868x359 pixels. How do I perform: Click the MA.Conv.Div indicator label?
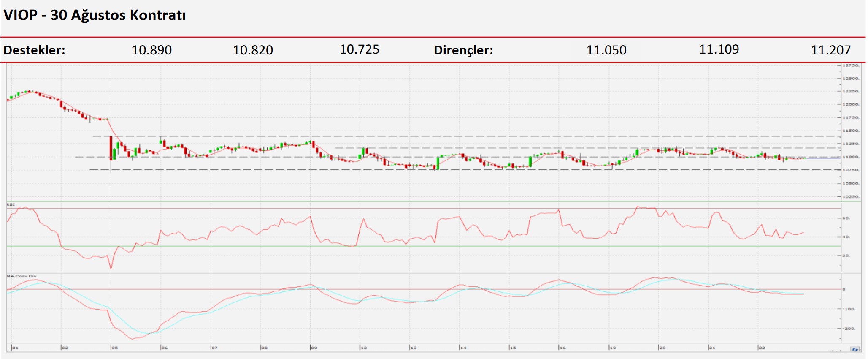21,276
